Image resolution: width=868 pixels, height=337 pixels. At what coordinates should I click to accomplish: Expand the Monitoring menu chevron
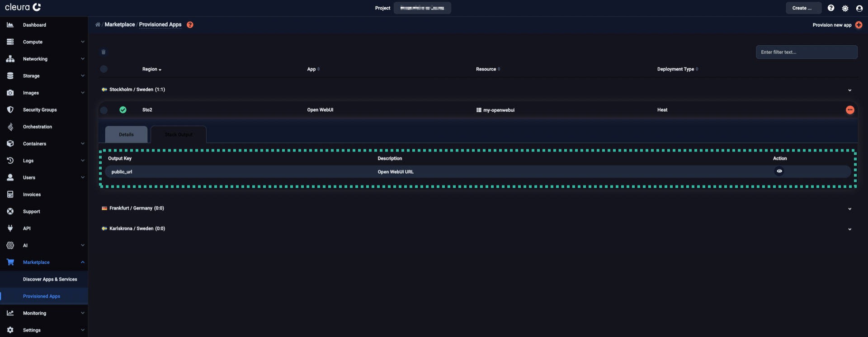(x=83, y=313)
